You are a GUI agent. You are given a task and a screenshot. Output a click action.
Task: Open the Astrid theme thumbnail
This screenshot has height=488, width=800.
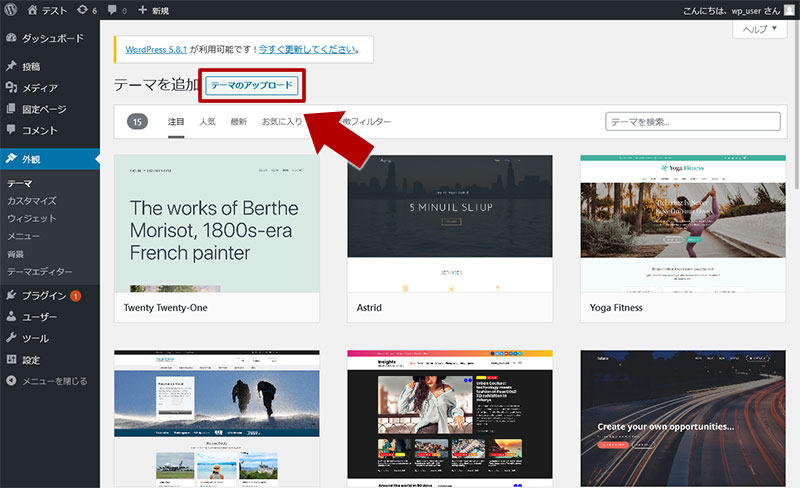point(450,224)
